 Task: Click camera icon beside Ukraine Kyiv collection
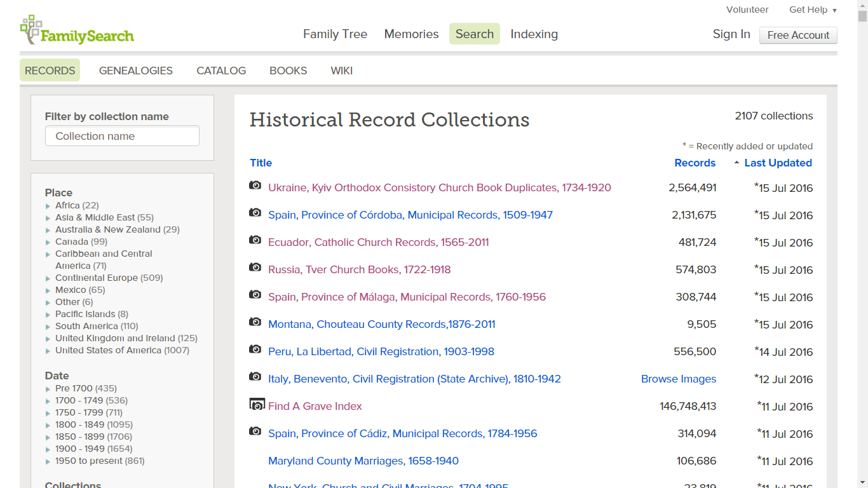pyautogui.click(x=255, y=186)
